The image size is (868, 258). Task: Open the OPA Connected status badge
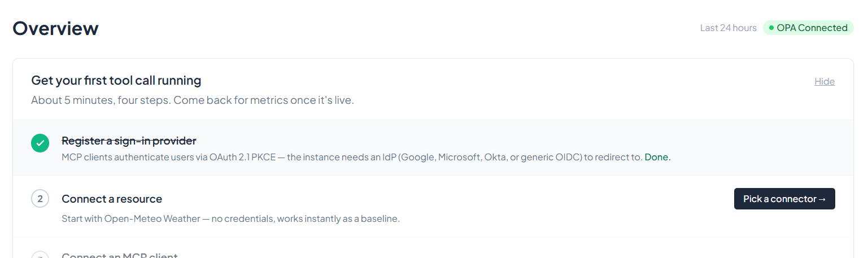(808, 28)
